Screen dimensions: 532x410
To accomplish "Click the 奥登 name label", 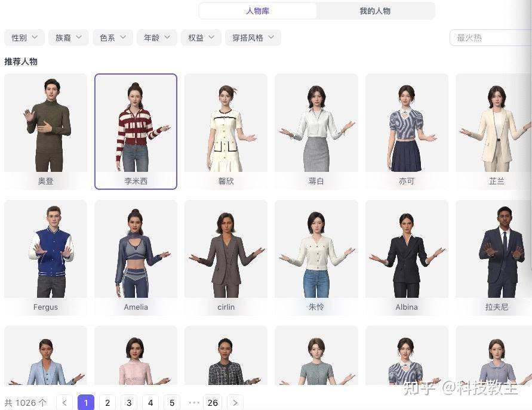I will [45, 181].
